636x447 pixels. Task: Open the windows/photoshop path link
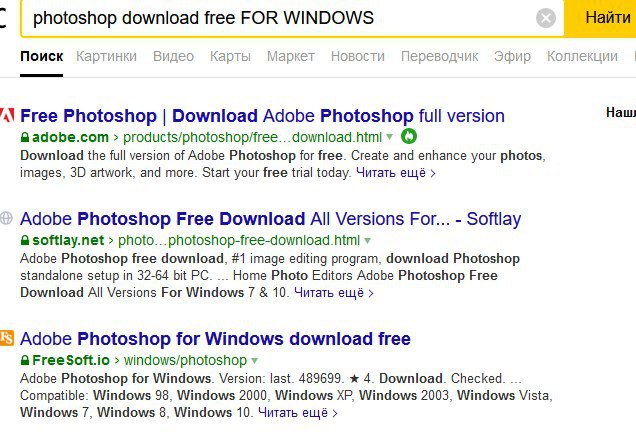[x=185, y=360]
